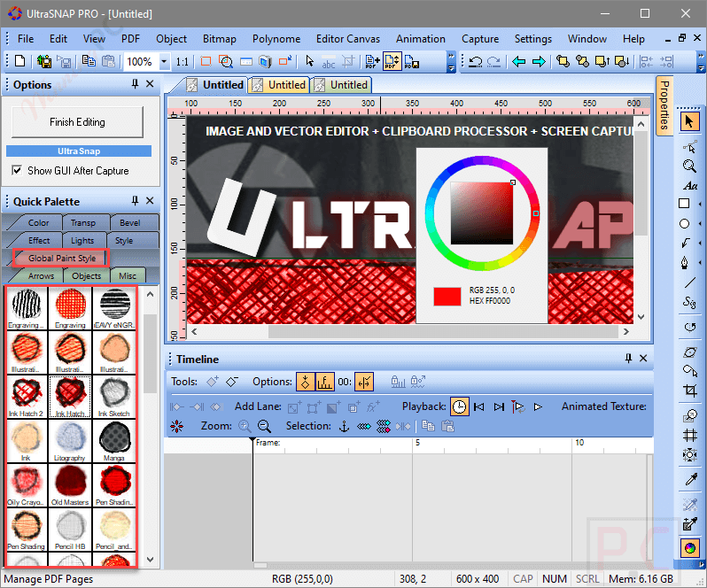Click the blue right arrow icon
Viewport: 707px width, 588px height.
[x=539, y=61]
